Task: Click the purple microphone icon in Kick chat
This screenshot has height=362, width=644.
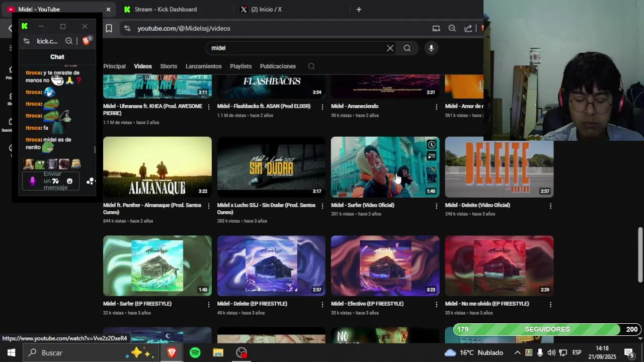Action: coord(33,181)
